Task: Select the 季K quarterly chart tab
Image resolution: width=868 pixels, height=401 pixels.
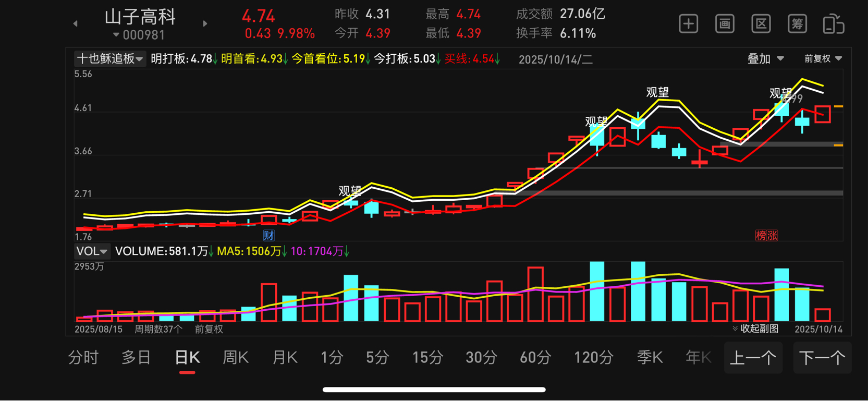Action: click(650, 358)
